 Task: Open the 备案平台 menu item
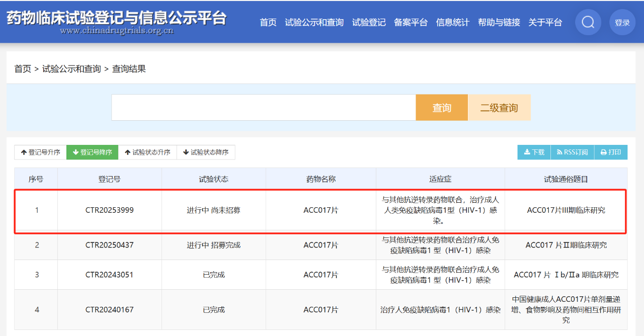(411, 22)
